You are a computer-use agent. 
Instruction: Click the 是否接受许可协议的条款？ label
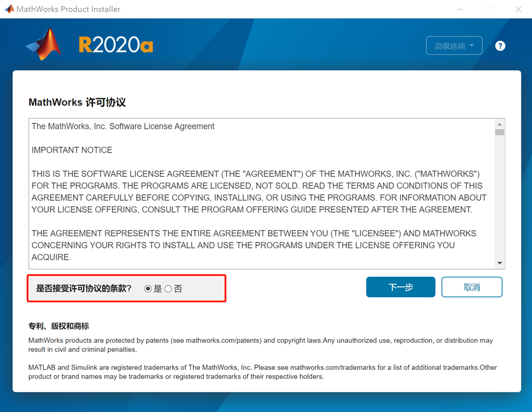(x=83, y=288)
